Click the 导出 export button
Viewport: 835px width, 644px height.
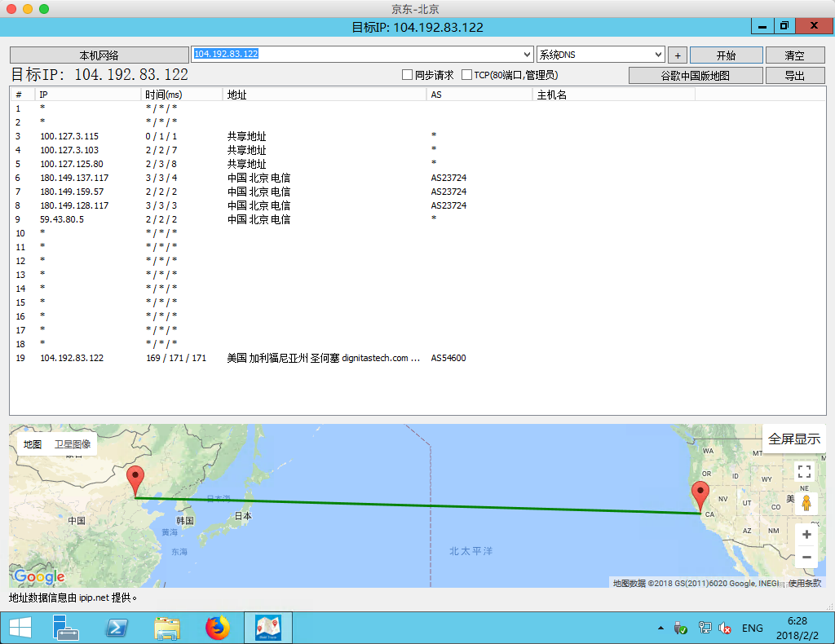pos(794,76)
